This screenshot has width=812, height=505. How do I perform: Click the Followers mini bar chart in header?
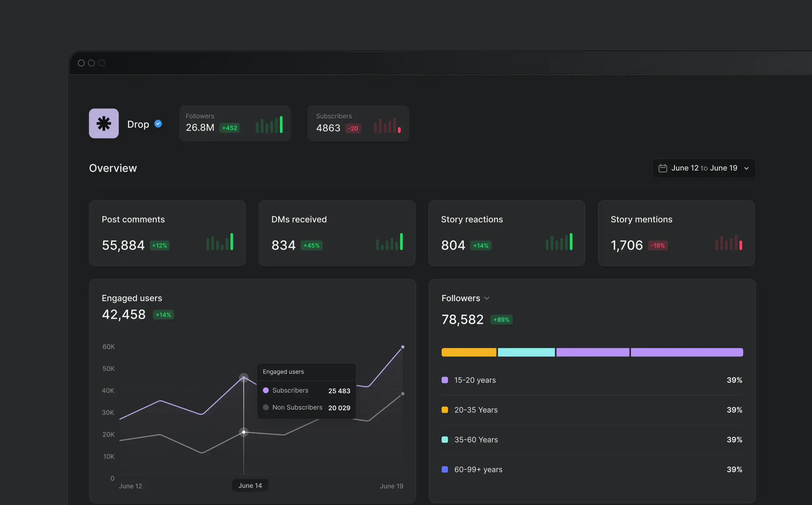[x=269, y=124]
